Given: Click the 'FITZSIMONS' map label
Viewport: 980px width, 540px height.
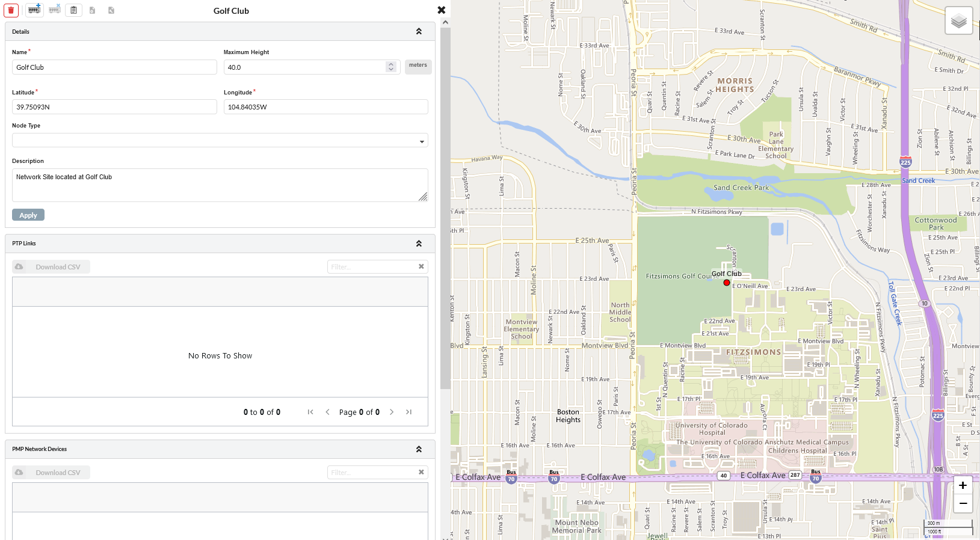Looking at the screenshot, I should [753, 352].
